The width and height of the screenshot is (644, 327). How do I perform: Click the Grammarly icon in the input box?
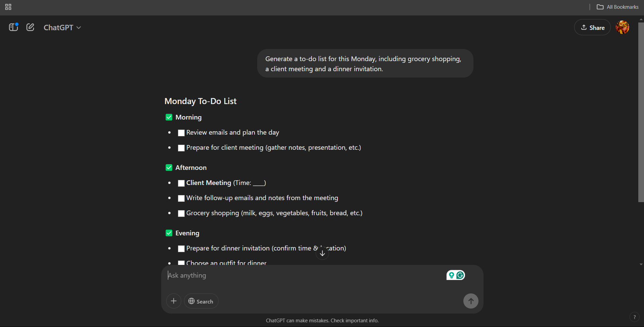pyautogui.click(x=460, y=275)
